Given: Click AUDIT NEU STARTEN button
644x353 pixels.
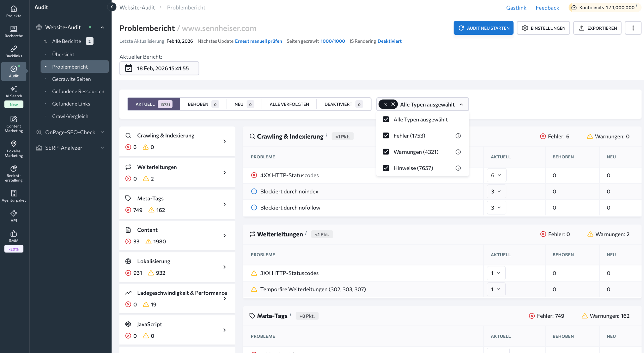Looking at the screenshot, I should click(x=483, y=28).
